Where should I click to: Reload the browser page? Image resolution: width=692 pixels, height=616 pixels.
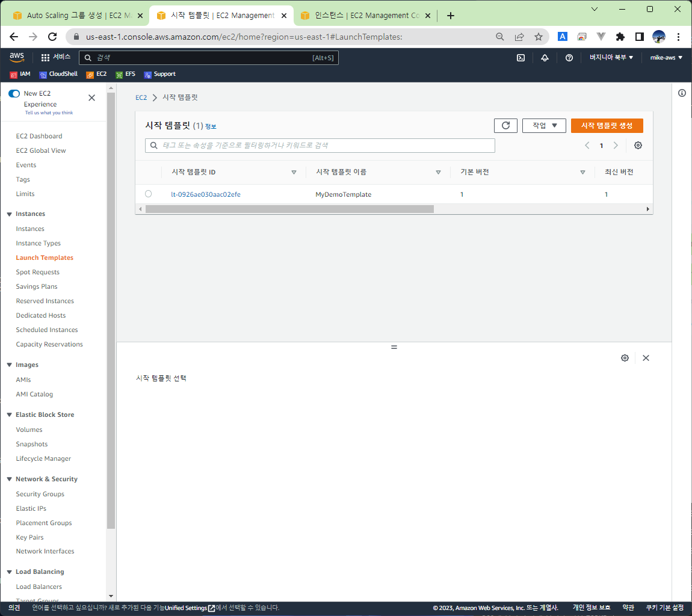(x=52, y=37)
